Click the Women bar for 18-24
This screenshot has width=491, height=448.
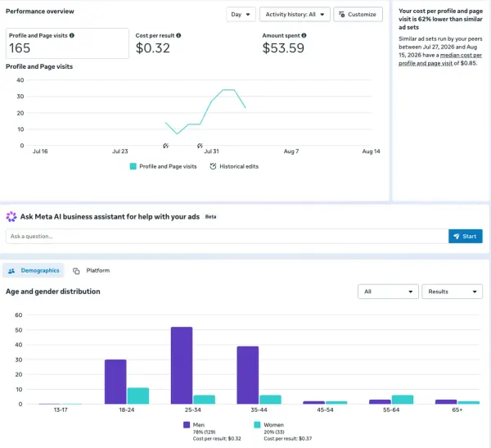138,396
